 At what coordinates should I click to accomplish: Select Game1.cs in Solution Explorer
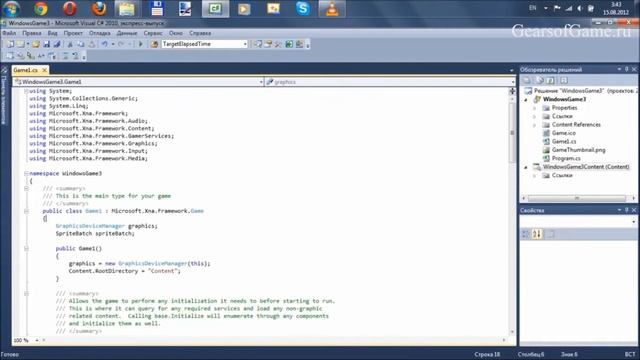(564, 142)
